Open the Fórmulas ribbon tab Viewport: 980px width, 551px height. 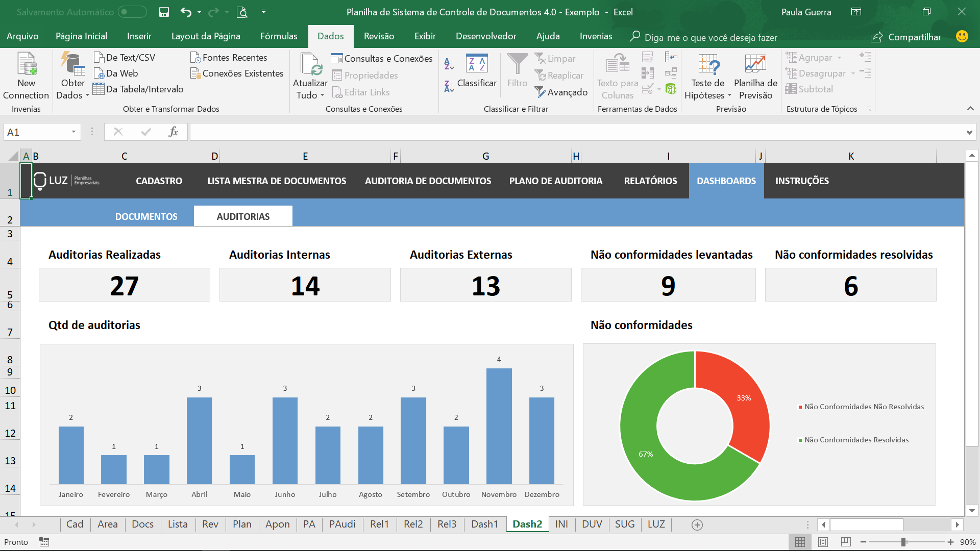coord(279,36)
